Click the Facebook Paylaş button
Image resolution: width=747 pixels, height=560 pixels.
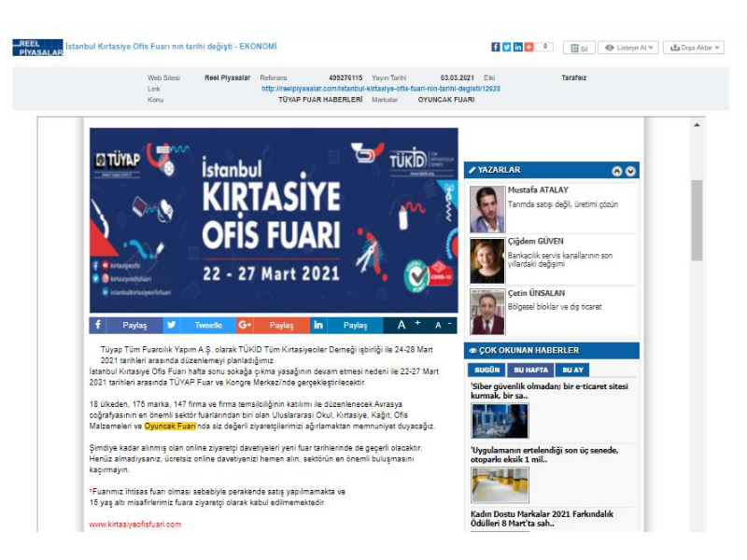pyautogui.click(x=134, y=325)
